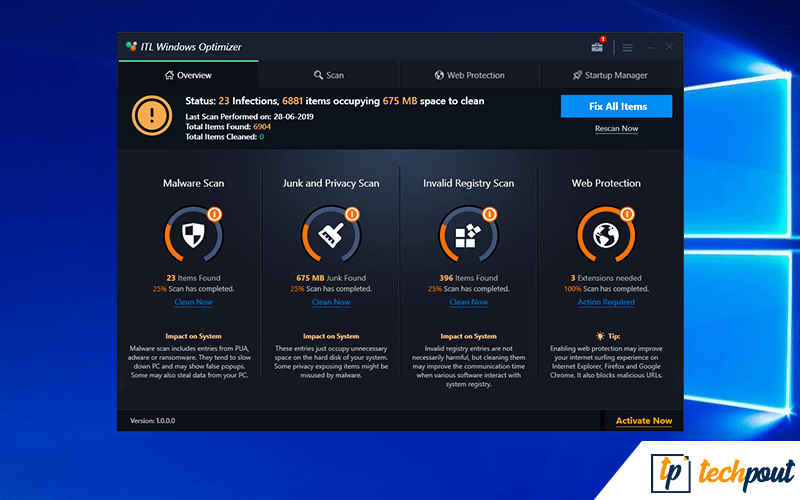Click '100% Scan has completed' text
Screen dimensions: 800x500
[606, 289]
